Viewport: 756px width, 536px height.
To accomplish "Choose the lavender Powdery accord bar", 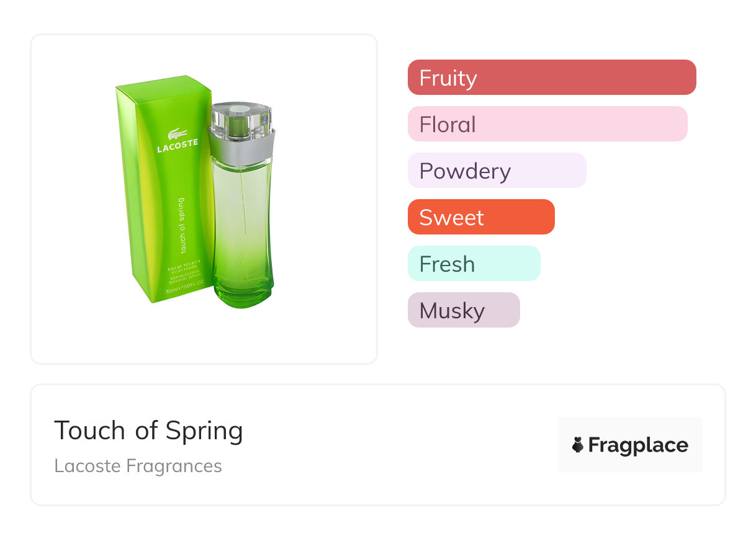I will [497, 171].
